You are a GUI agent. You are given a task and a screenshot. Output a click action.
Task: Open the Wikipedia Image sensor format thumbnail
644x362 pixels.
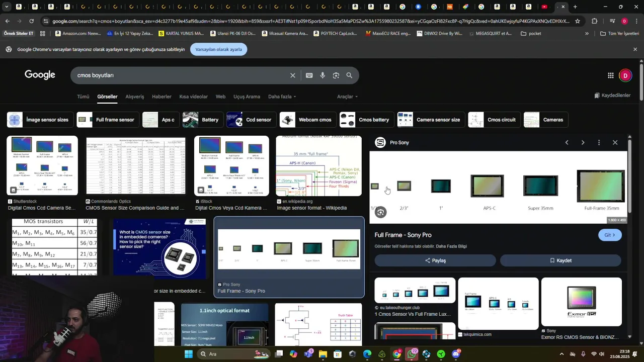pyautogui.click(x=318, y=165)
